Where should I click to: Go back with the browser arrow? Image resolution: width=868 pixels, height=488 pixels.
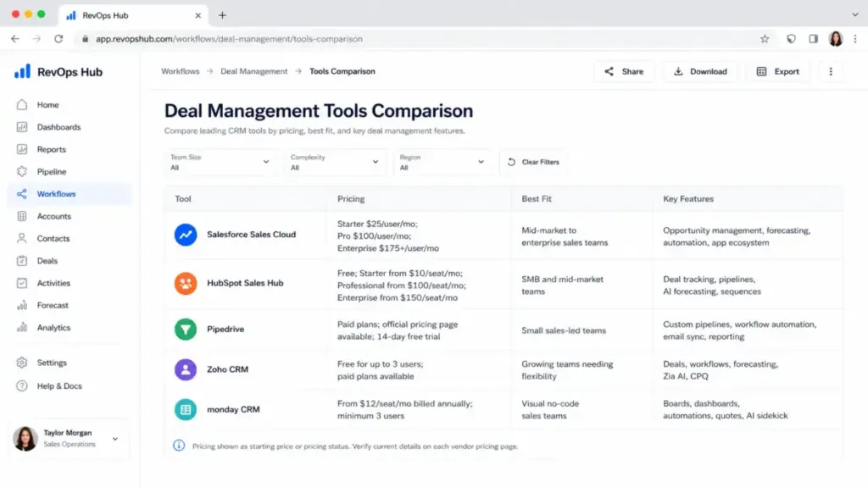point(15,39)
